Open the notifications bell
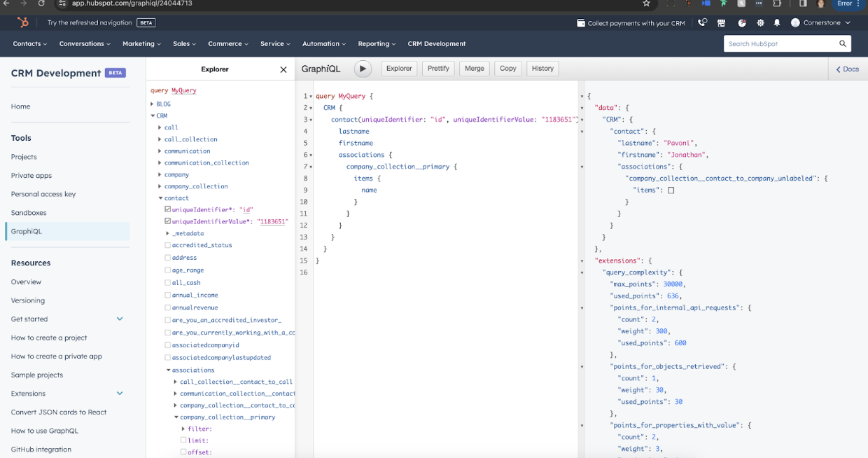Screen dimensions: 868x458 click(x=777, y=22)
